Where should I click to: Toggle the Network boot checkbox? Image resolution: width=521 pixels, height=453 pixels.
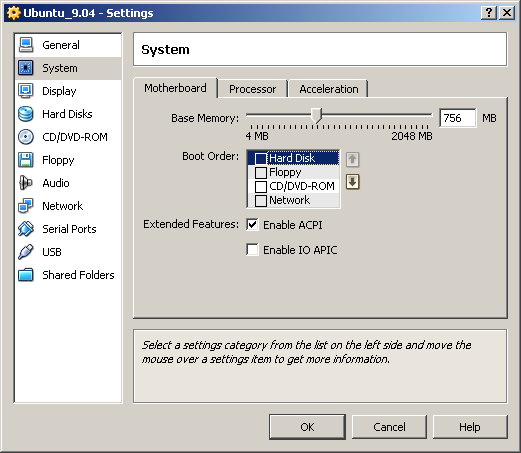click(261, 201)
